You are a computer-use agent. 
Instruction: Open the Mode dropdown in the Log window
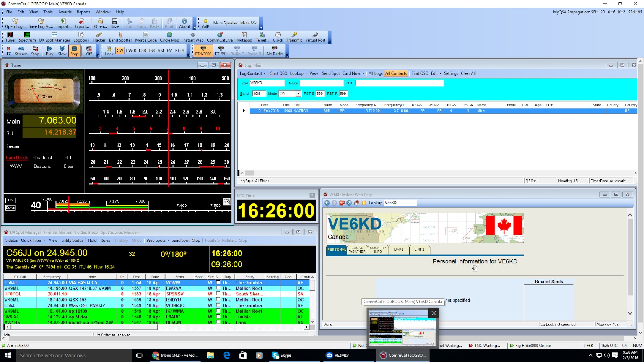(298, 94)
